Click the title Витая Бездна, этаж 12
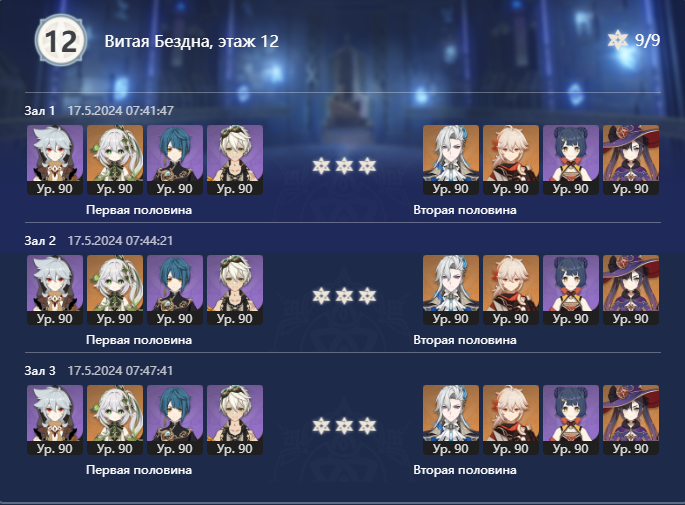Screen dimensions: 685x505 click(x=191, y=41)
